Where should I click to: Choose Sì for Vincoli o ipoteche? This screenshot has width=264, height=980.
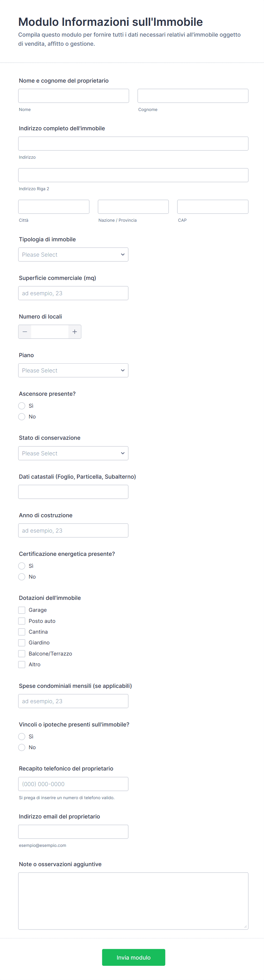(x=22, y=736)
